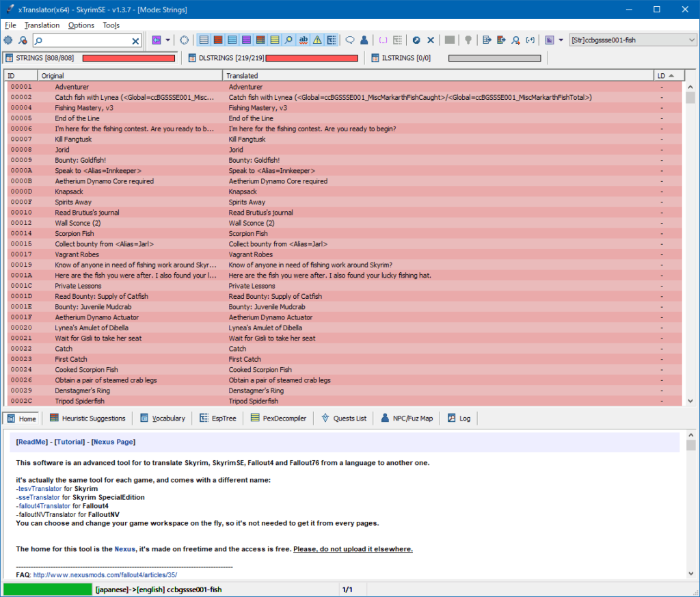This screenshot has width=700, height=597.
Task: Open the Log tab
Action: [x=459, y=419]
